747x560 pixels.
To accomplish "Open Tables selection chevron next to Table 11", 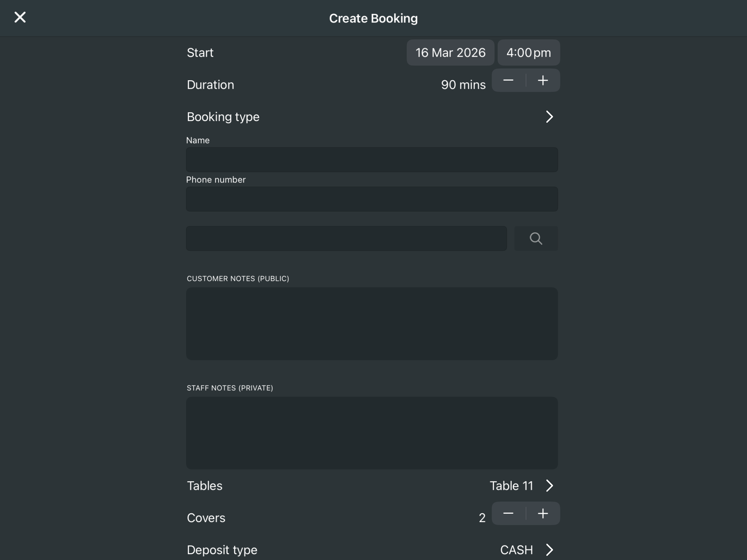I will (549, 486).
